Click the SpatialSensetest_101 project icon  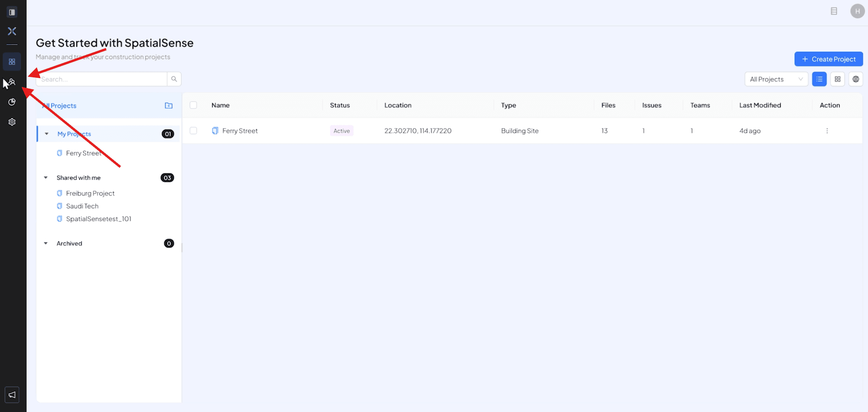click(59, 219)
